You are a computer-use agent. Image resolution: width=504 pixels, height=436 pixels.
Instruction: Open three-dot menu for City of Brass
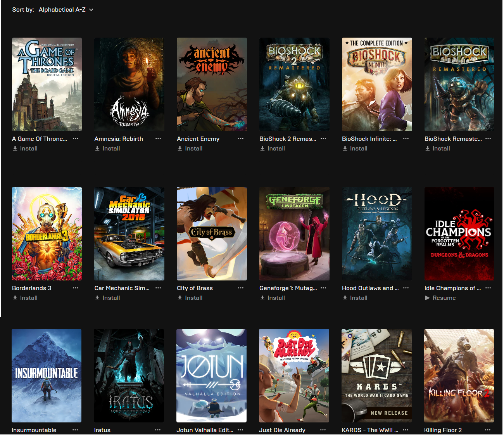(x=241, y=288)
